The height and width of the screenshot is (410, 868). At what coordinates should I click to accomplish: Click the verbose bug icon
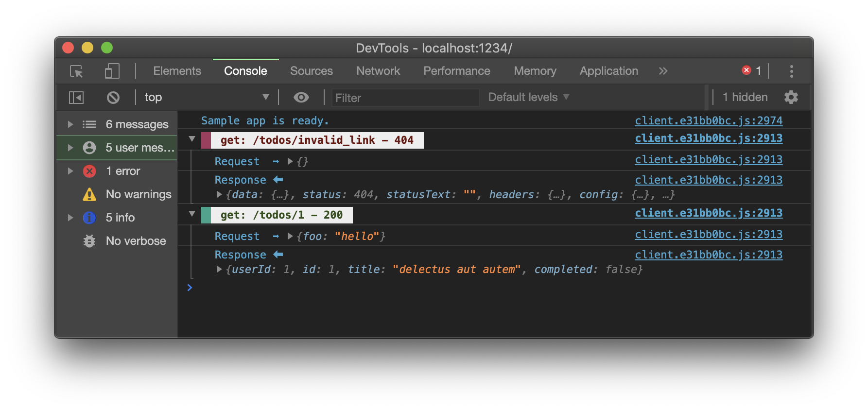[89, 241]
